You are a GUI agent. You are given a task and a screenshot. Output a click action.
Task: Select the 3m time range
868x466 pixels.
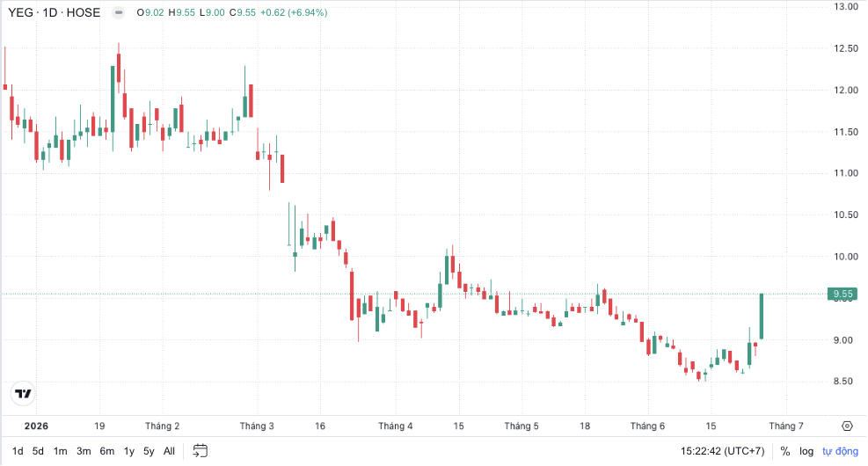coord(84,451)
